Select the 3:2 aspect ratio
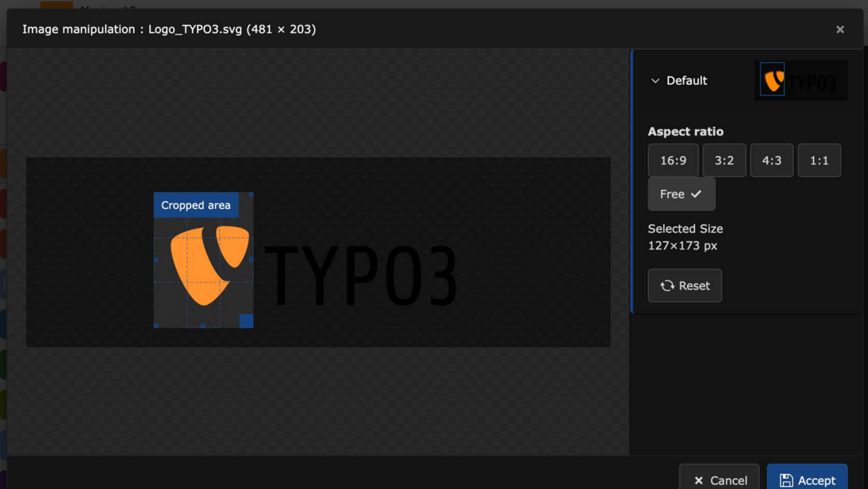 click(724, 161)
